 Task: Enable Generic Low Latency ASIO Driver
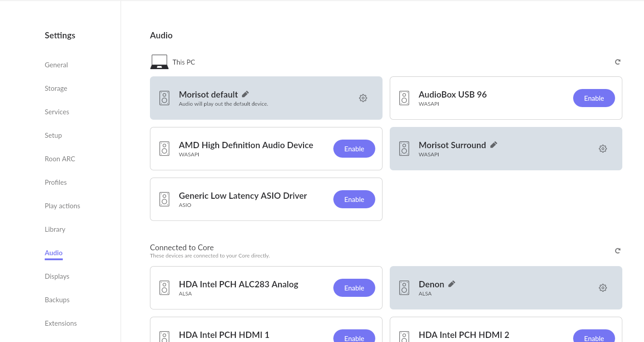coord(354,199)
